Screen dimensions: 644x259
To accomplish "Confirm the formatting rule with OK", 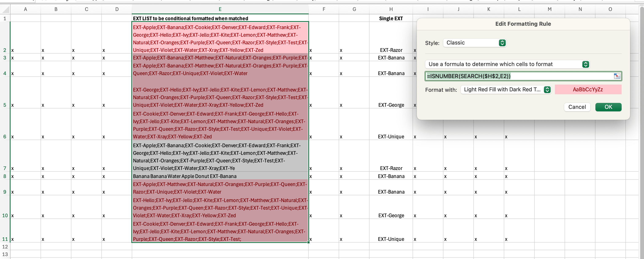I will click(608, 107).
